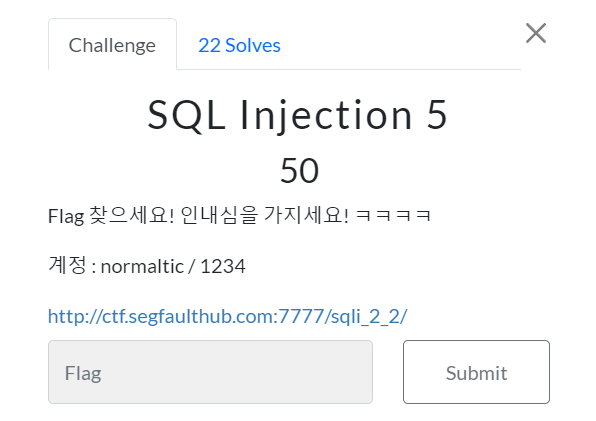Click the word Flag in the description
Screen dimensions: 596x421
pyautogui.click(x=66, y=217)
